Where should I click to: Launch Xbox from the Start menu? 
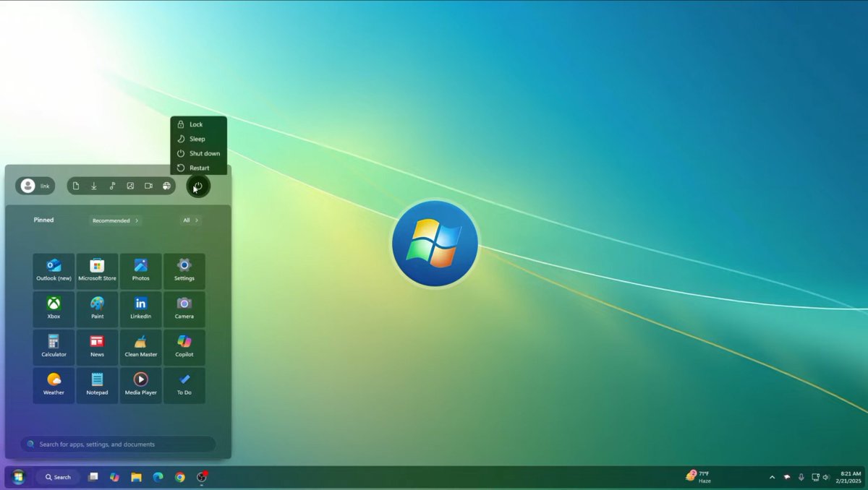coord(54,309)
